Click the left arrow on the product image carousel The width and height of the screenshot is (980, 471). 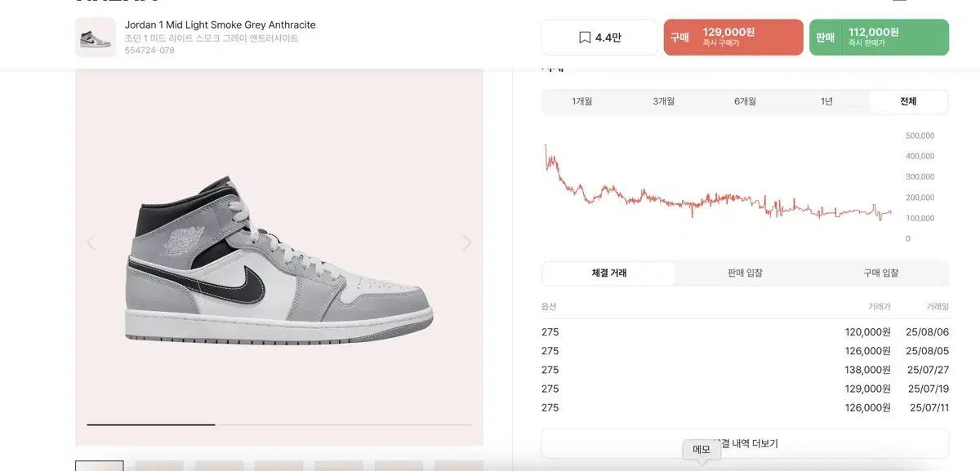(x=91, y=242)
